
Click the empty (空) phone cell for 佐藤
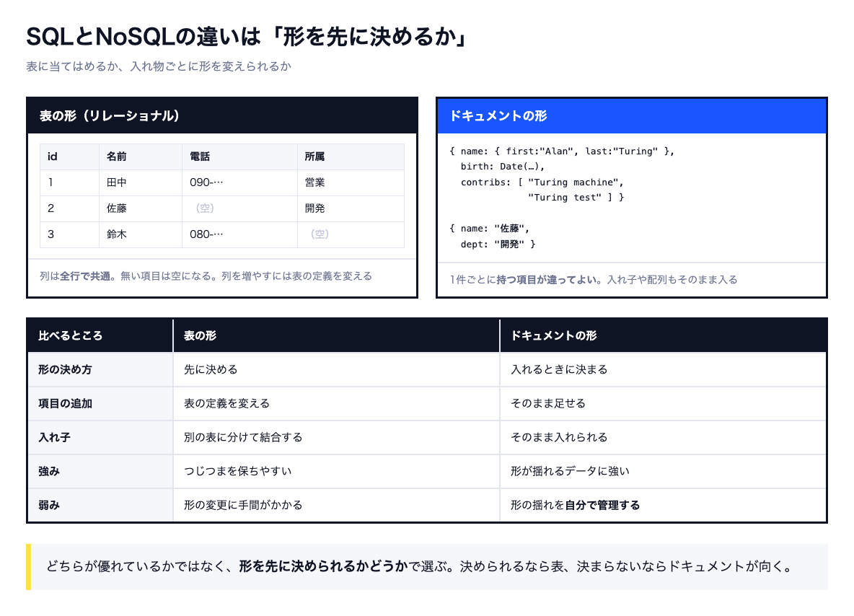(x=239, y=208)
